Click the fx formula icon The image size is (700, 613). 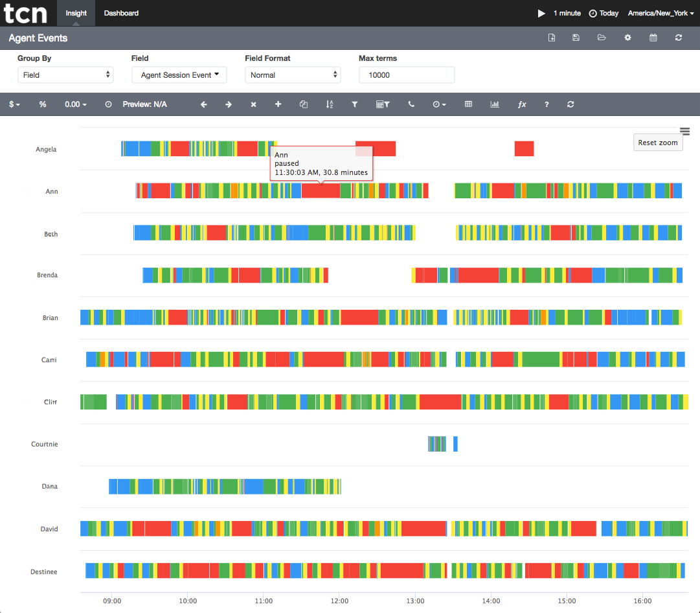pos(522,104)
